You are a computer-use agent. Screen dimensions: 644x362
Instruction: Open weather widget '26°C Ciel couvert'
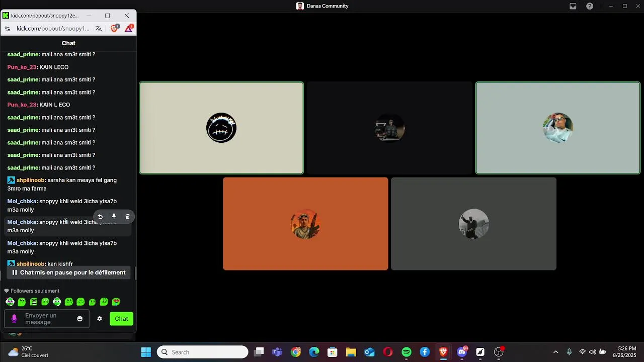[x=29, y=352]
